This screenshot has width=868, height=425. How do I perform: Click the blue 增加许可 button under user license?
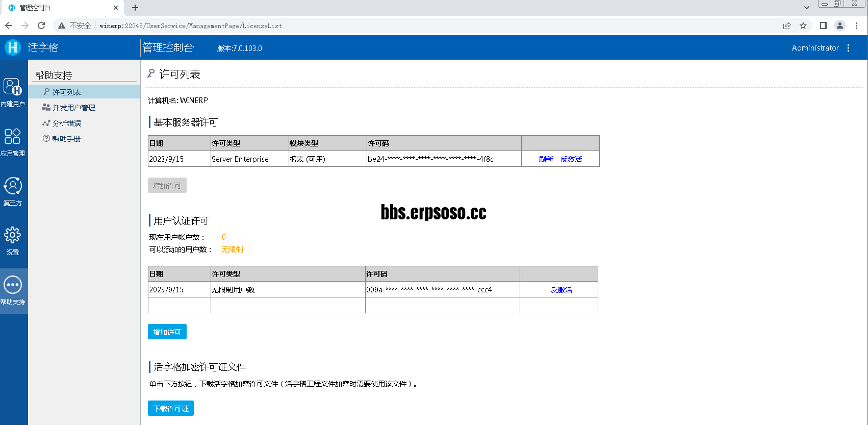click(x=167, y=332)
